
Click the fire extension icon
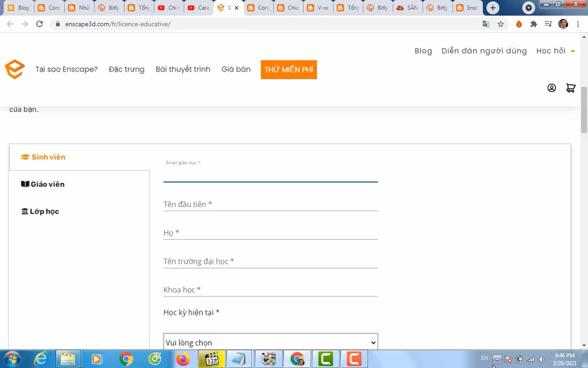519,24
